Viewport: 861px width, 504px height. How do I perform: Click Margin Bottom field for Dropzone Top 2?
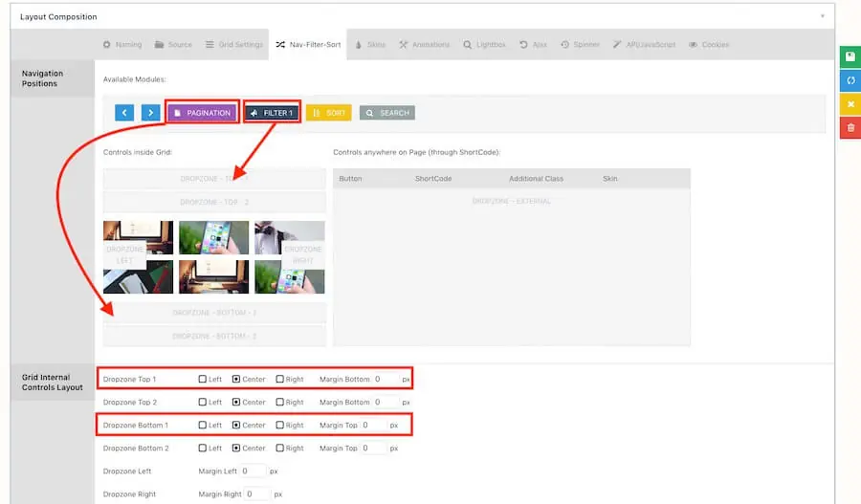click(386, 402)
